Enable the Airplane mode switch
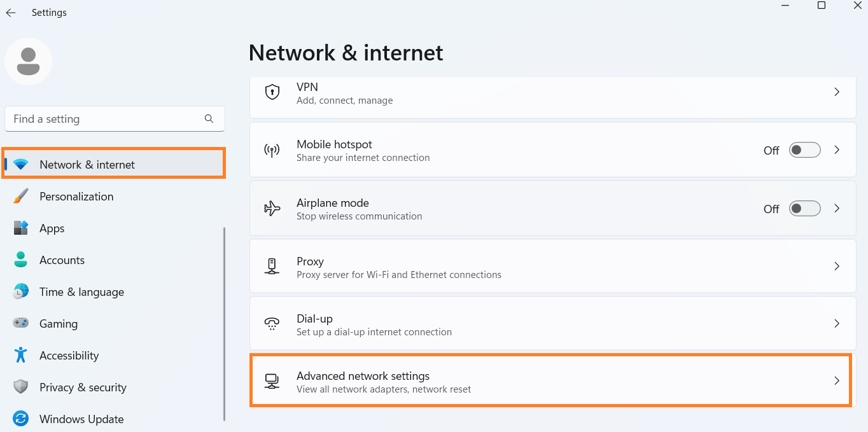The height and width of the screenshot is (432, 868). [x=804, y=209]
